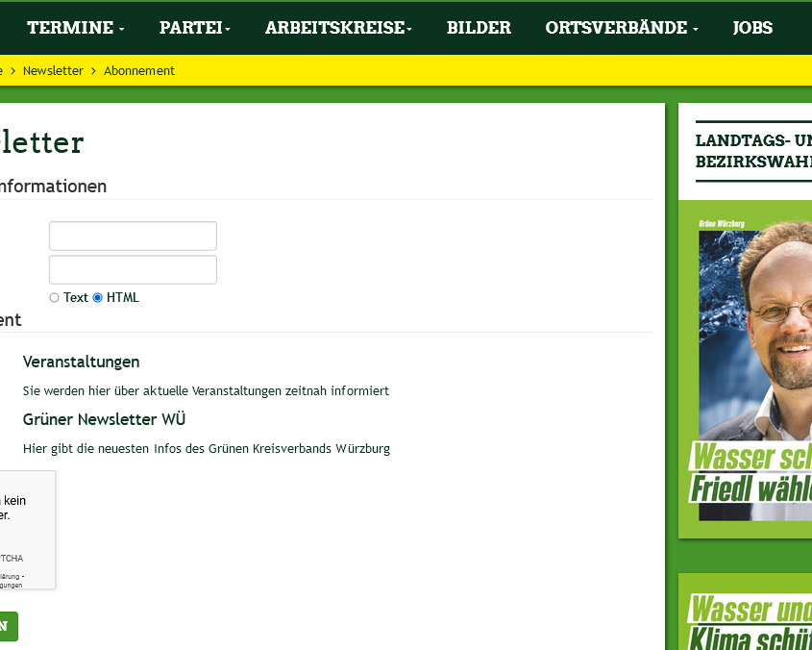Click the JOBS navigation item
The height and width of the screenshot is (650, 812).
click(752, 28)
